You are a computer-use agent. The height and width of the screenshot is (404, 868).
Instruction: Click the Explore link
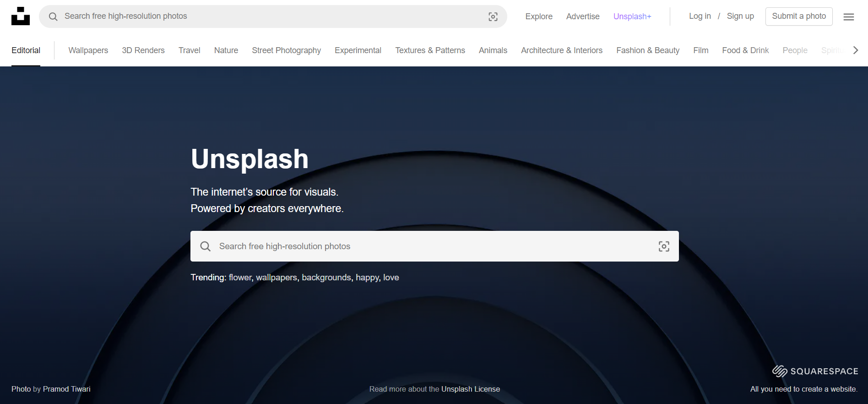point(539,16)
